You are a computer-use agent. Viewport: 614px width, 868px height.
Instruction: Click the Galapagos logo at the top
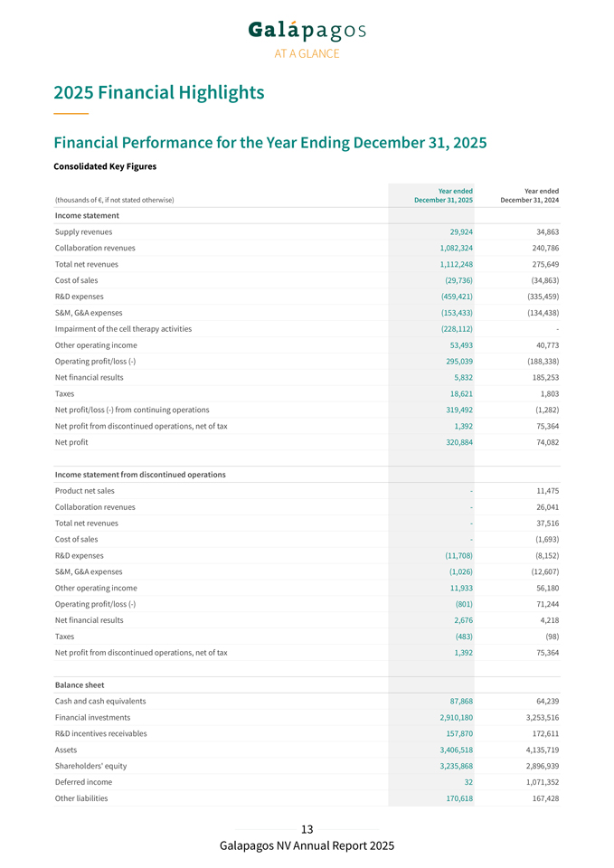coord(307,31)
